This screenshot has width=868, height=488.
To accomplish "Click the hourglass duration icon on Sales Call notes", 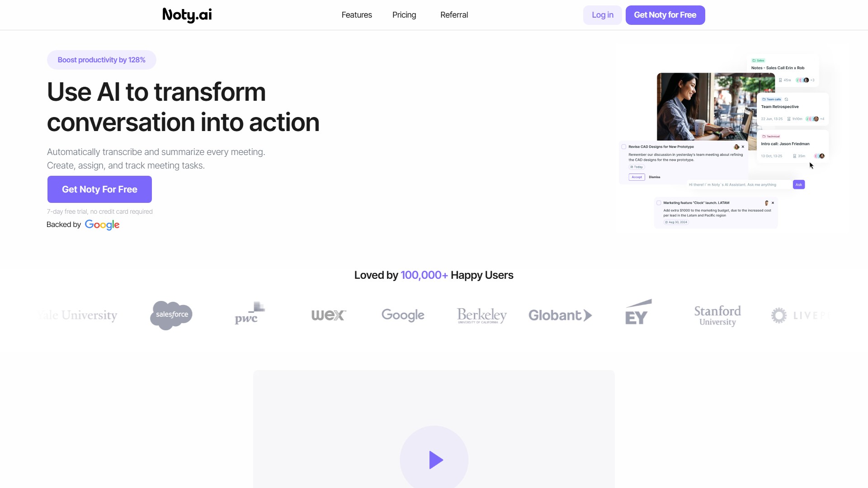I will pyautogui.click(x=780, y=80).
